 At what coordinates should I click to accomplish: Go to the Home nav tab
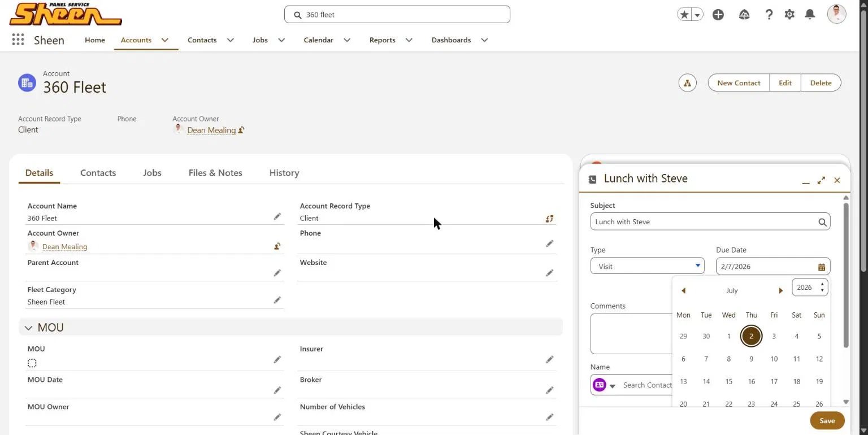(x=95, y=40)
